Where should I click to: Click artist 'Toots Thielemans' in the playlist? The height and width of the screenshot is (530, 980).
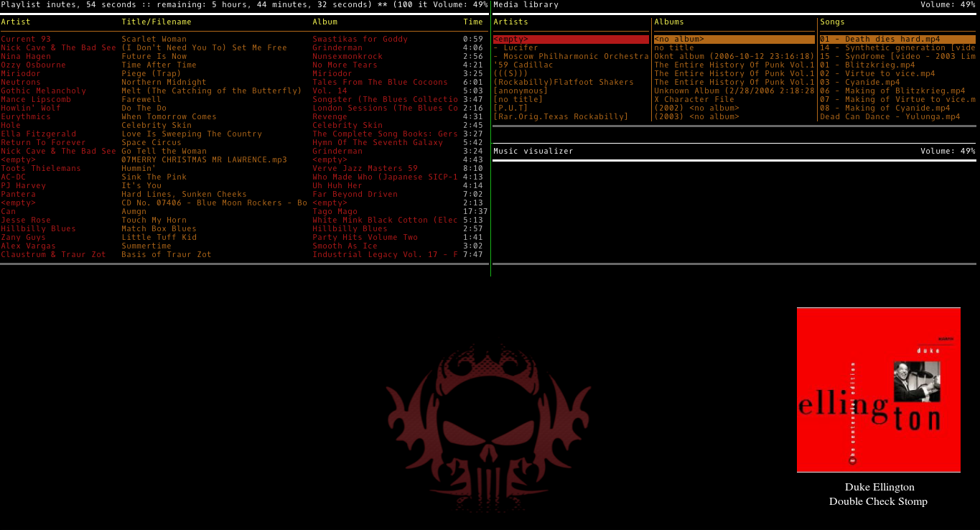41,169
